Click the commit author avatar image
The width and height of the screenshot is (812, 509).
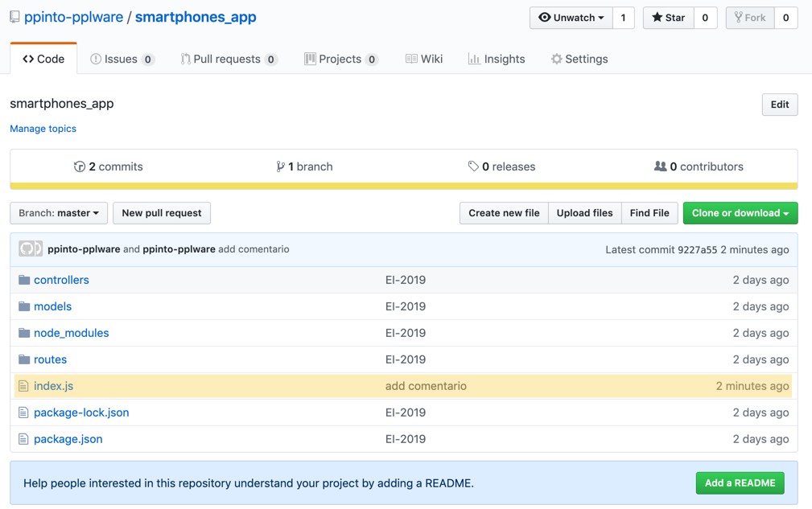(x=31, y=249)
